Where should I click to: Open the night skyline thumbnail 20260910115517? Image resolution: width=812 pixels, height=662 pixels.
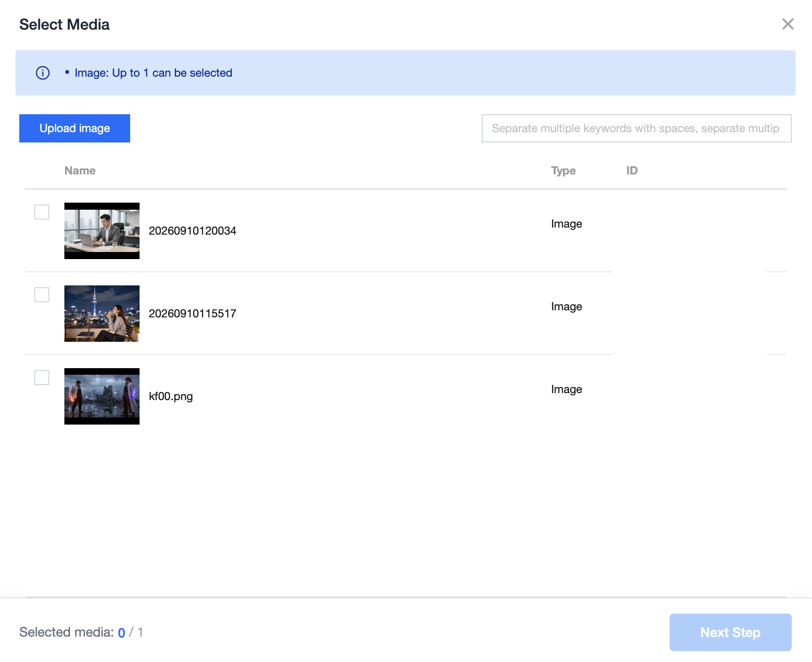pyautogui.click(x=102, y=314)
